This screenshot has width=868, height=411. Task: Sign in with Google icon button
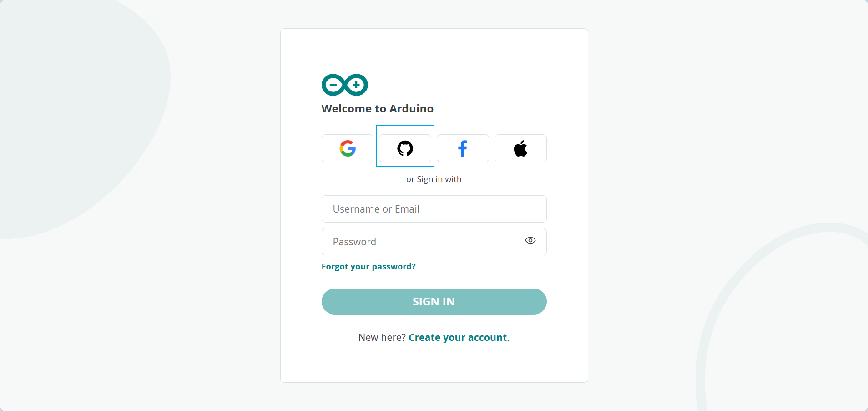[348, 148]
